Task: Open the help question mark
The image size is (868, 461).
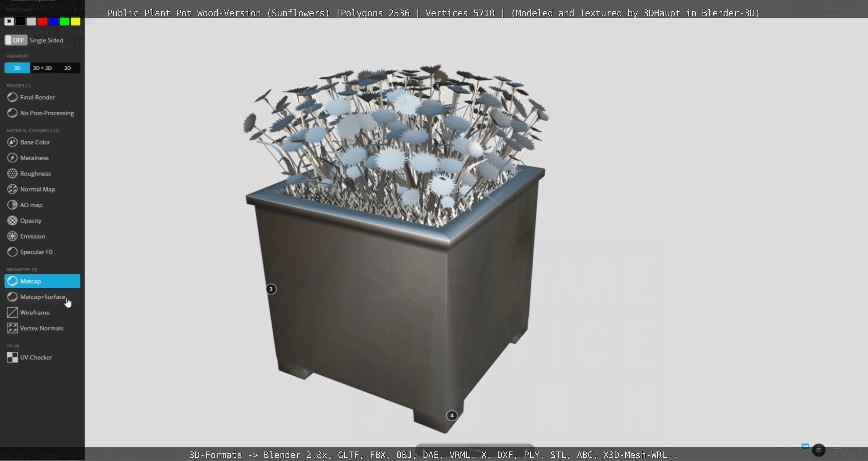Action: coord(782,450)
